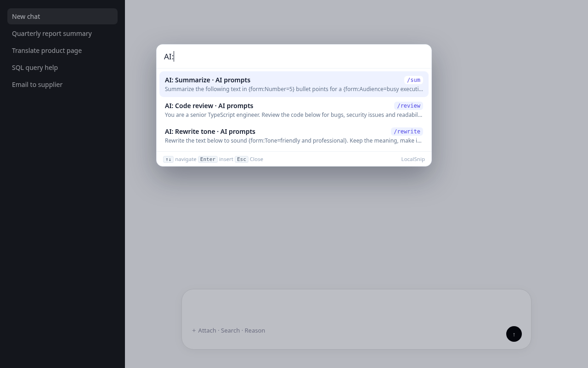
Task: Click the Enter key hint badge
Action: click(208, 159)
